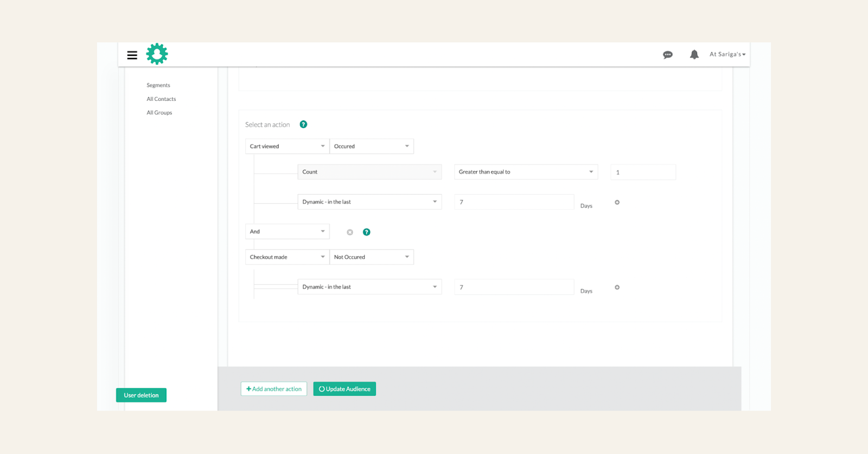
Task: Click the Add another action button
Action: [x=274, y=389]
